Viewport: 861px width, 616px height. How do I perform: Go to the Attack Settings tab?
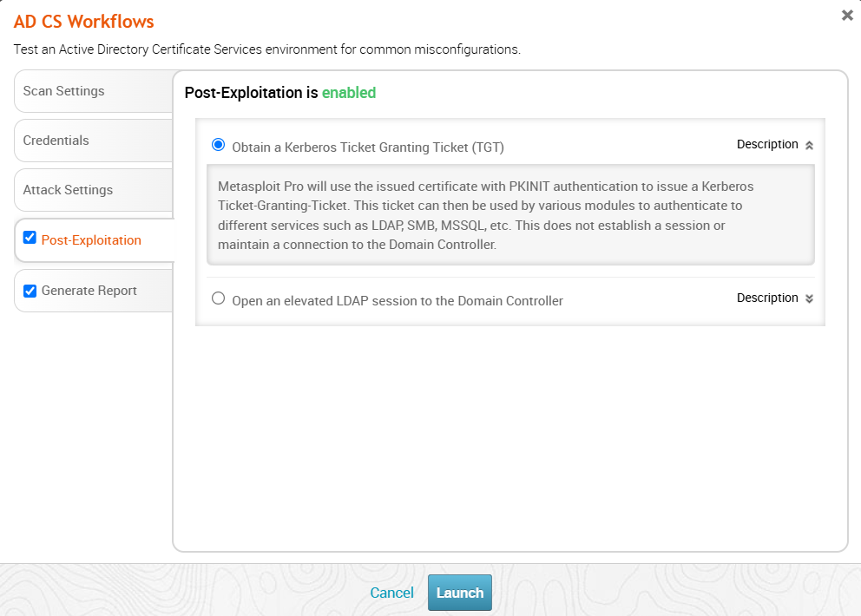(x=68, y=190)
